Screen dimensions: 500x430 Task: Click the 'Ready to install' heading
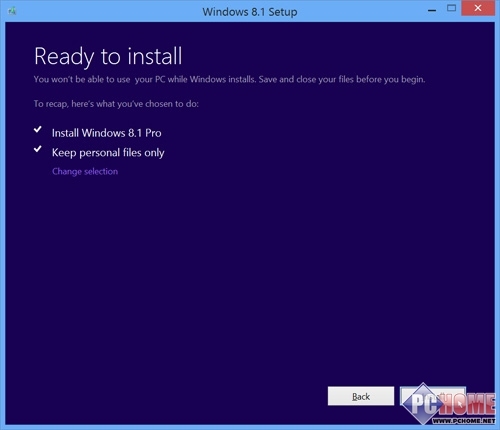108,56
